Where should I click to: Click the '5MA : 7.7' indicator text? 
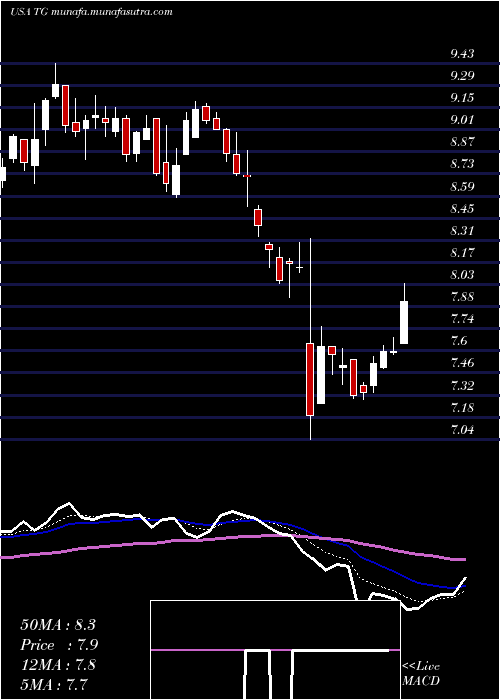(54, 684)
